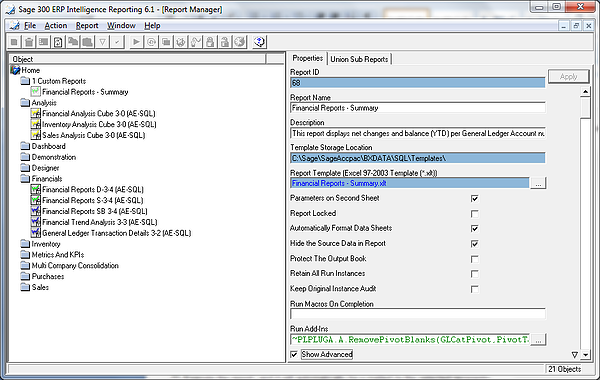Viewport: 600px width, 380px height.
Task: Select Financial Reports - Summary tree report
Action: [85, 92]
